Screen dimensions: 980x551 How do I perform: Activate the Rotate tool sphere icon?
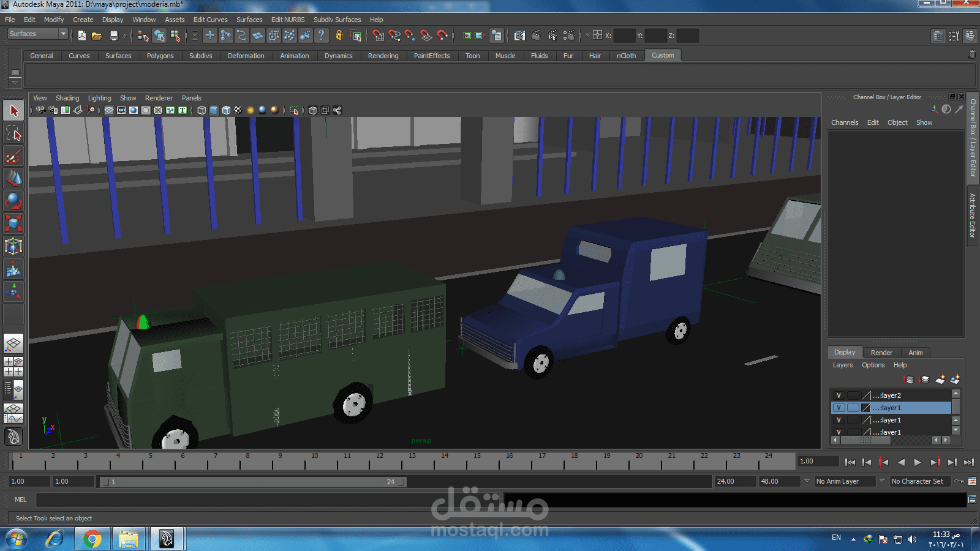pyautogui.click(x=13, y=201)
